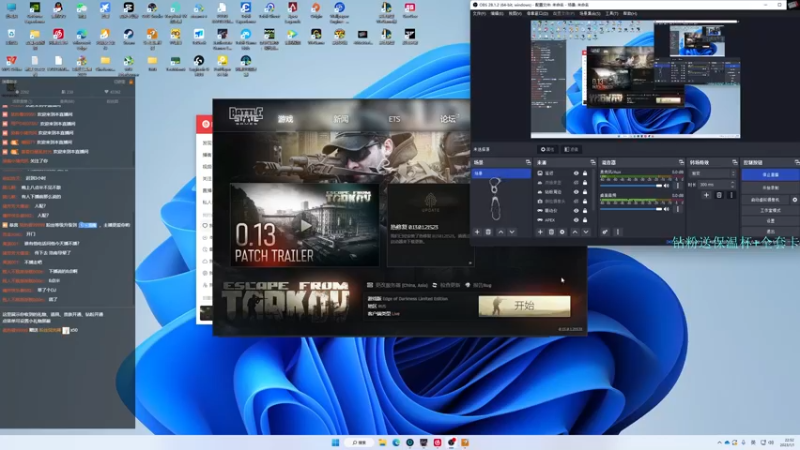Screen dimensions: 800x450
Task: Open the ETS tab in Tarkov launcher
Action: (394, 119)
